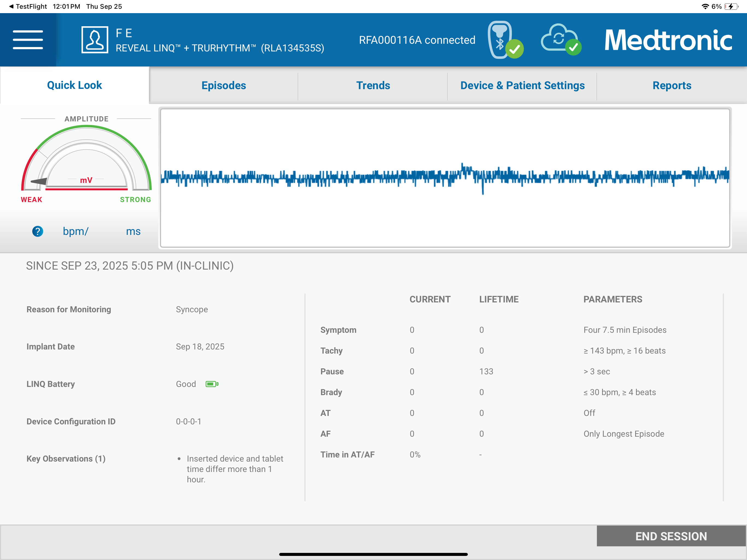
Task: Tap the PARAMETERS column header
Action: click(x=612, y=299)
